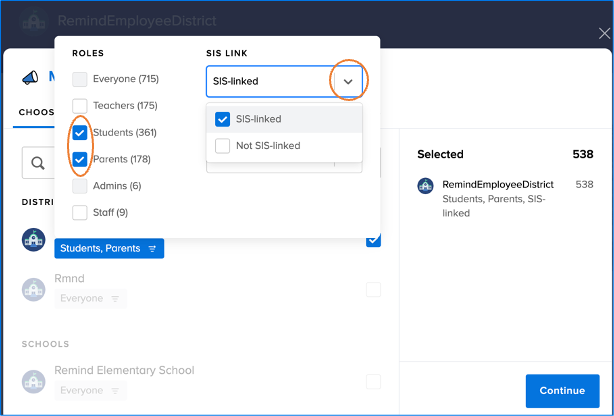Screen dimensions: 614x416
Task: Click the RemindEmployeeDistrict logo in header
Action: pos(34,21)
